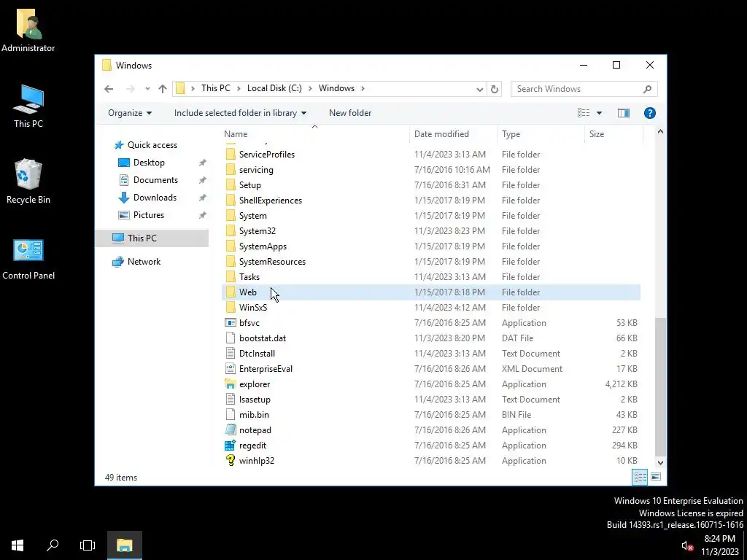
Task: Sort by the Name column header
Action: (315, 134)
